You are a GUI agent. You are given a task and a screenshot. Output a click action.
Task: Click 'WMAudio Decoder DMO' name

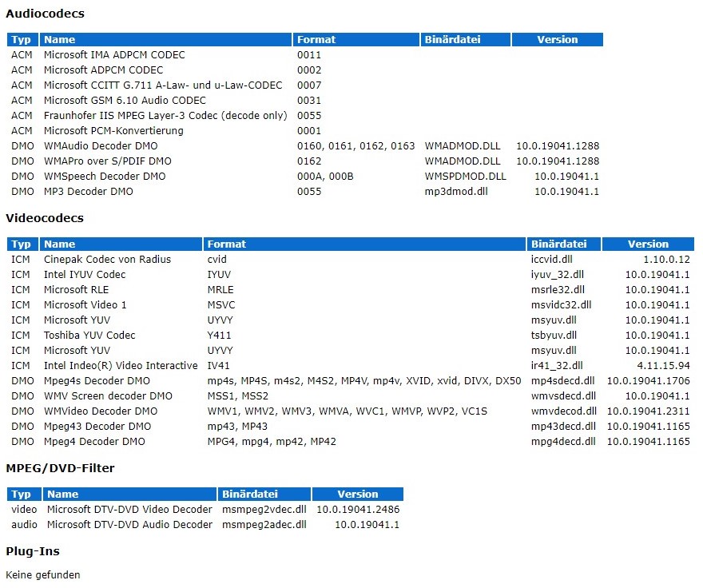(101, 146)
